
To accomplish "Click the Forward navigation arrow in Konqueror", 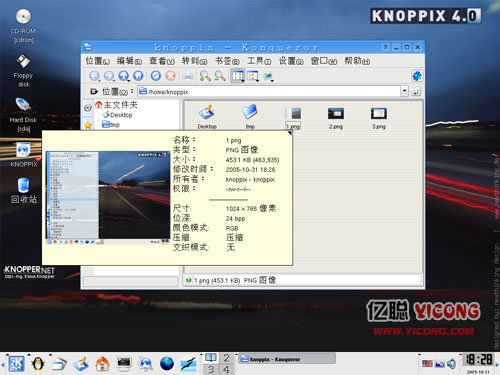I will click(x=109, y=76).
